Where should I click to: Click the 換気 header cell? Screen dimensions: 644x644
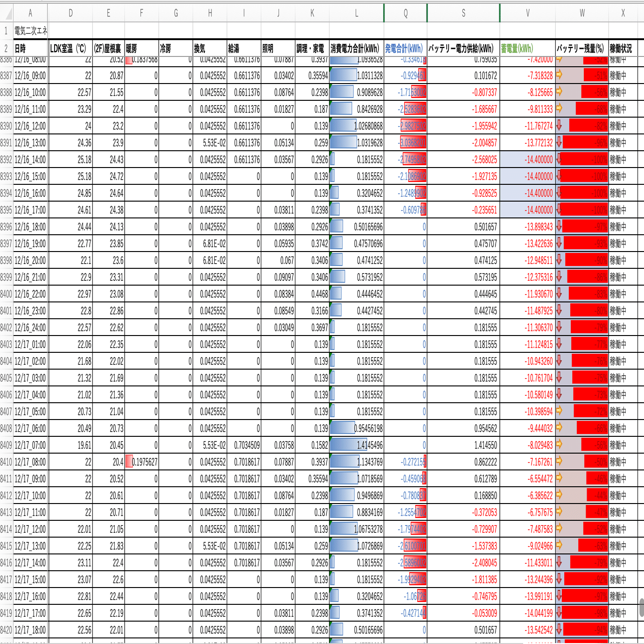(210, 49)
